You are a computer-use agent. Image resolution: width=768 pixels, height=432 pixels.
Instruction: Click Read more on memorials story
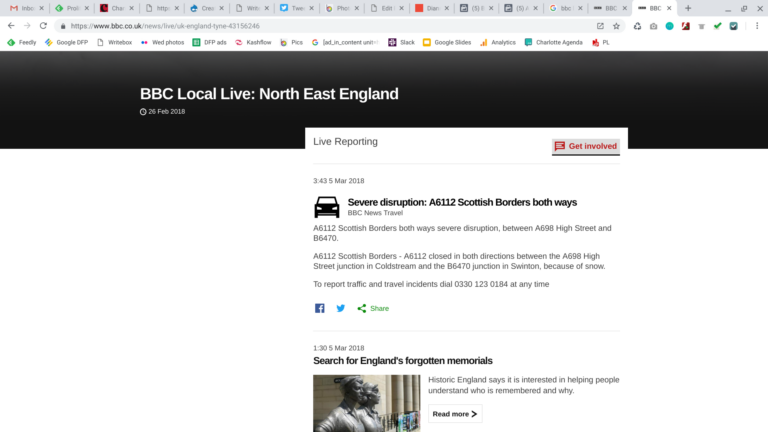455,414
